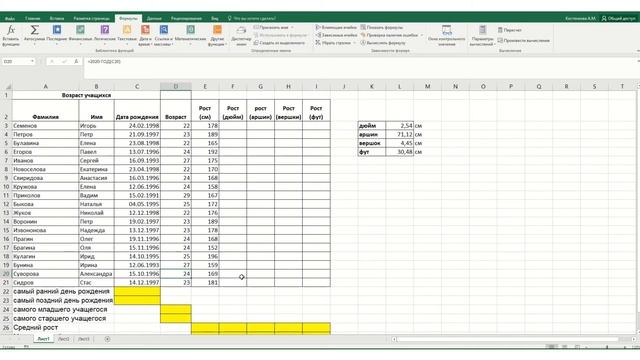Open the Lookup and Reference functions library

(164, 35)
